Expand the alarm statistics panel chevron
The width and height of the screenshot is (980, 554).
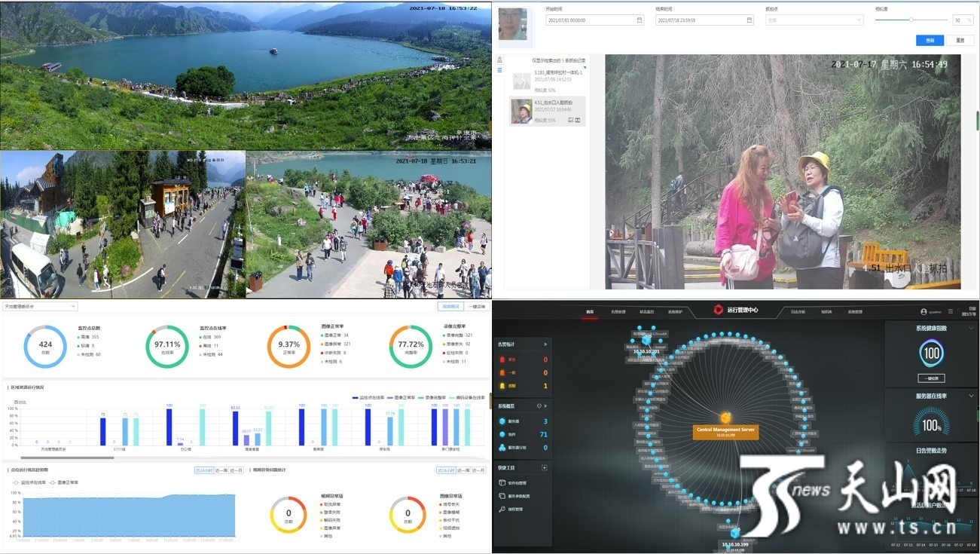pos(545,344)
